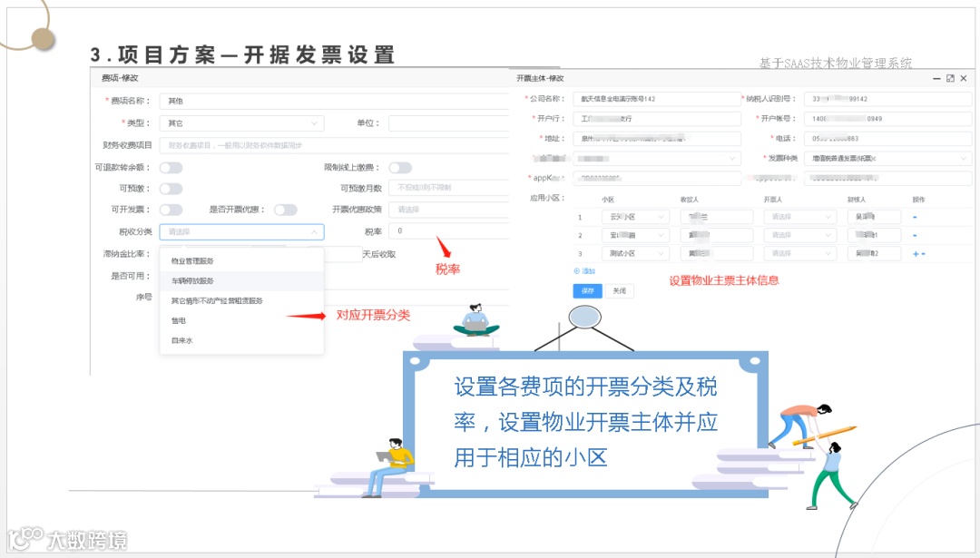Select 物业管理服务 from the tax list
Viewport: 980px width, 558px height.
241,261
